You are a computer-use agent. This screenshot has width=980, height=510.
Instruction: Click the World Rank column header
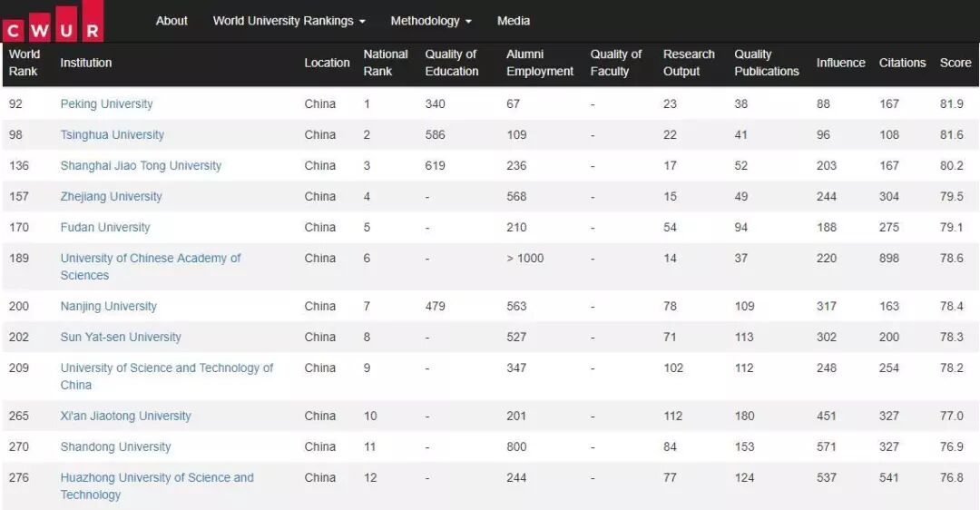24,63
